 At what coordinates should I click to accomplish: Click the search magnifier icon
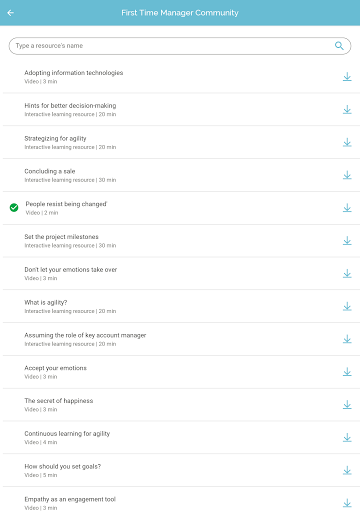[x=339, y=46]
